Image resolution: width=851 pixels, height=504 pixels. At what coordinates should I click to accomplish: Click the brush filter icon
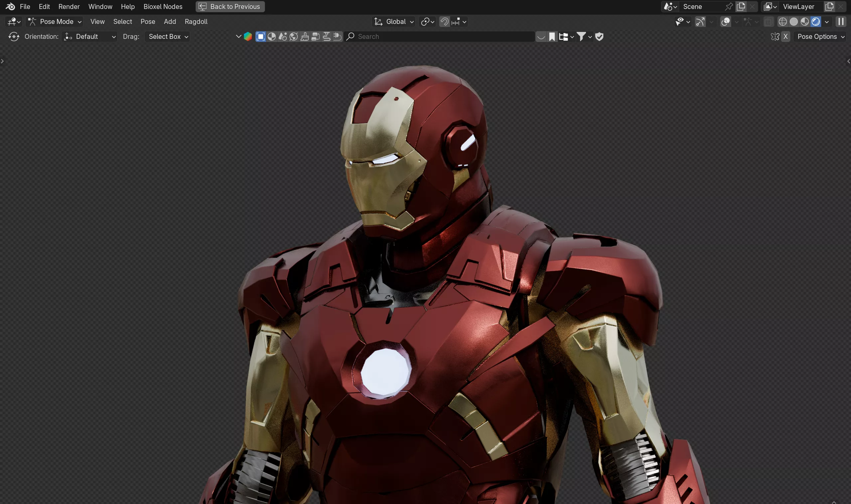305,37
